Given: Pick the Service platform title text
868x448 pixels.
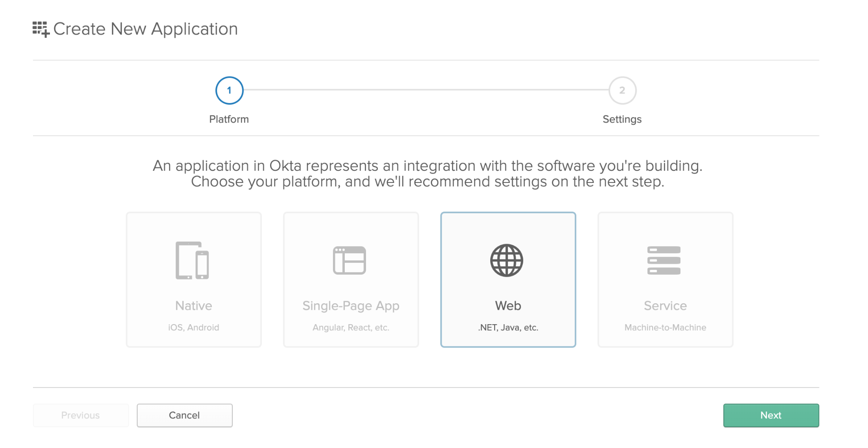Looking at the screenshot, I should tap(665, 306).
